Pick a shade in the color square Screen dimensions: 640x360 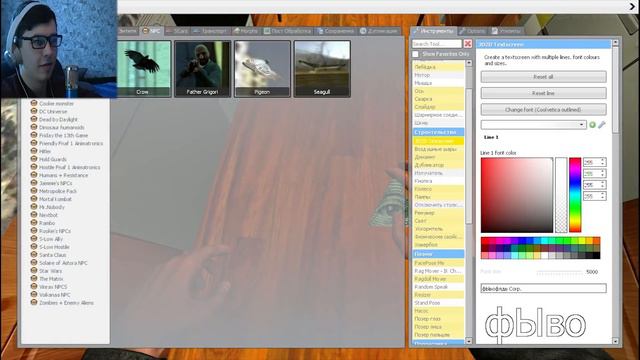[517, 195]
